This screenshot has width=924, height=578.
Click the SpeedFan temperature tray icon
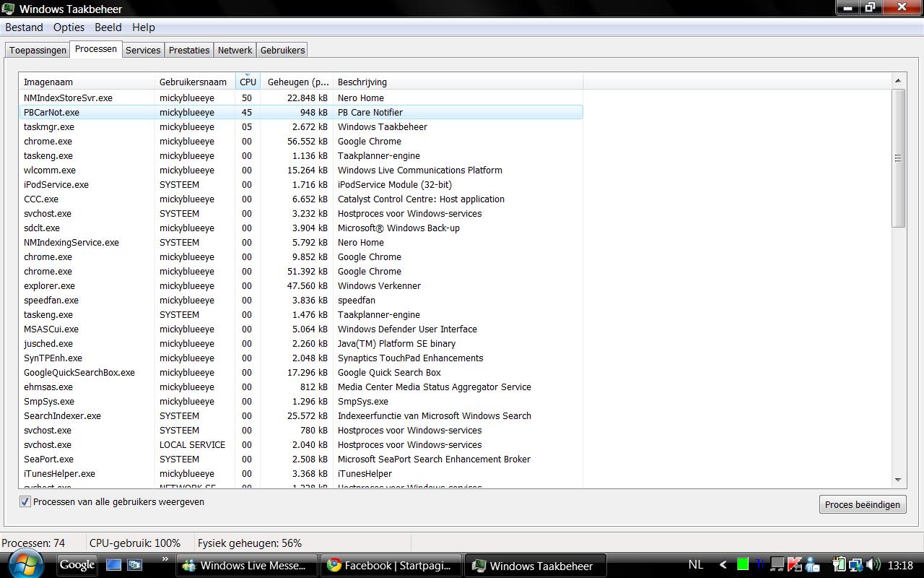(759, 564)
